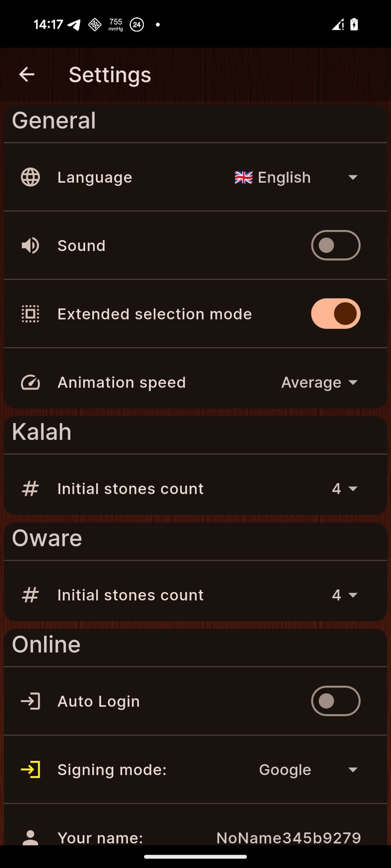Tap the back arrow in Settings header

coord(27,74)
